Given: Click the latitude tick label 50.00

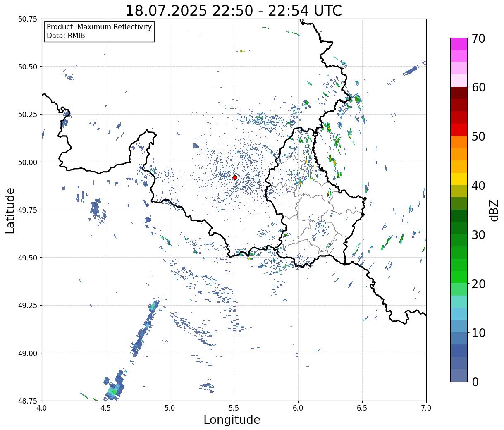Looking at the screenshot, I should (28, 162).
